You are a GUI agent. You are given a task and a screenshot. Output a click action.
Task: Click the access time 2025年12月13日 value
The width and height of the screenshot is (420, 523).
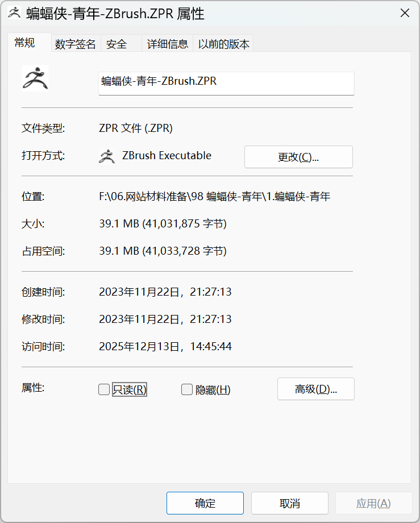(x=165, y=347)
